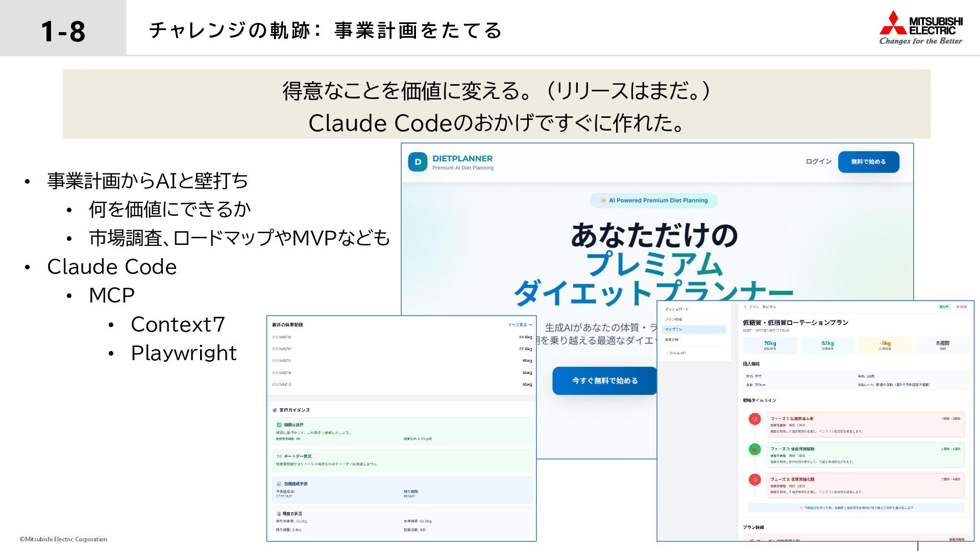Click the trash delete icon in plan header
The image size is (980, 551).
point(958,307)
